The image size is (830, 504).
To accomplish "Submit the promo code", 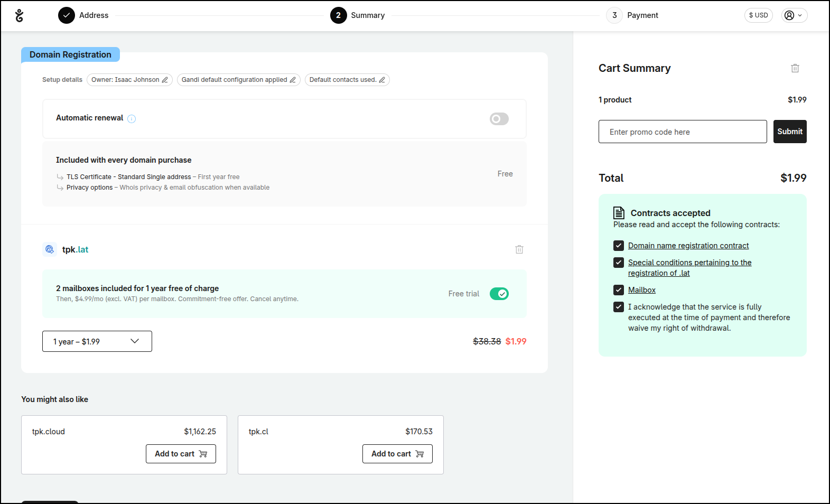I will click(789, 132).
